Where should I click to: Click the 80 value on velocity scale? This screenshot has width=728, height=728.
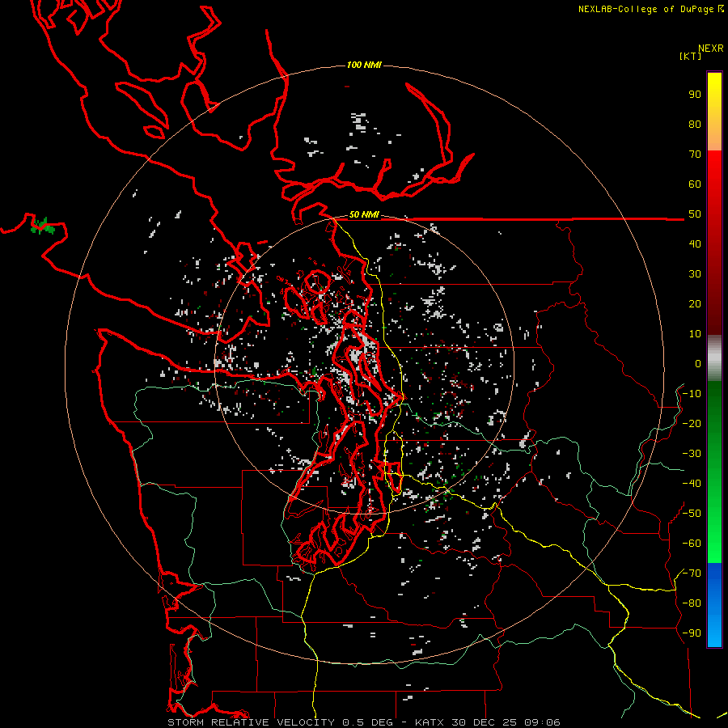coord(695,125)
